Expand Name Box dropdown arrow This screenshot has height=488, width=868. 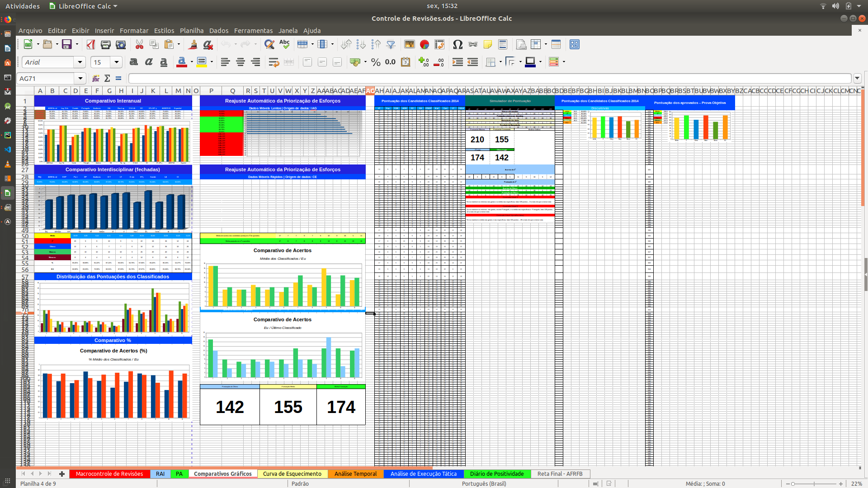80,78
